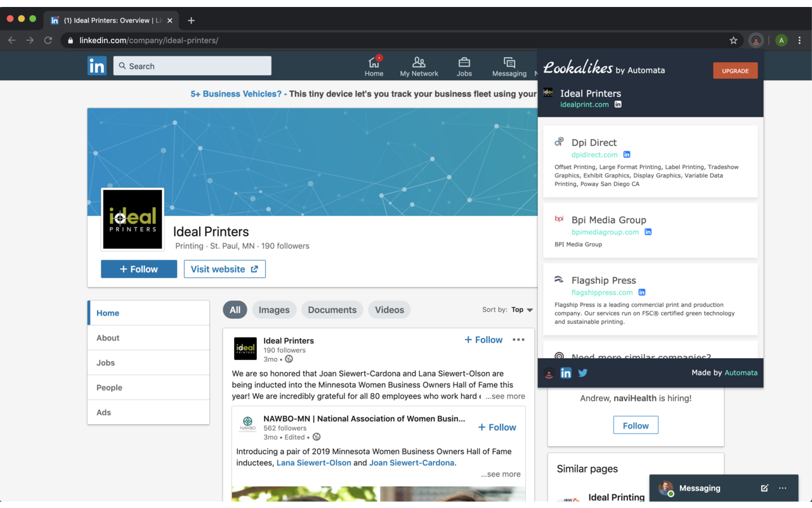This screenshot has height=508, width=812.
Task: Open the NAWBO-MN logo thumbnail in the post
Action: [247, 423]
